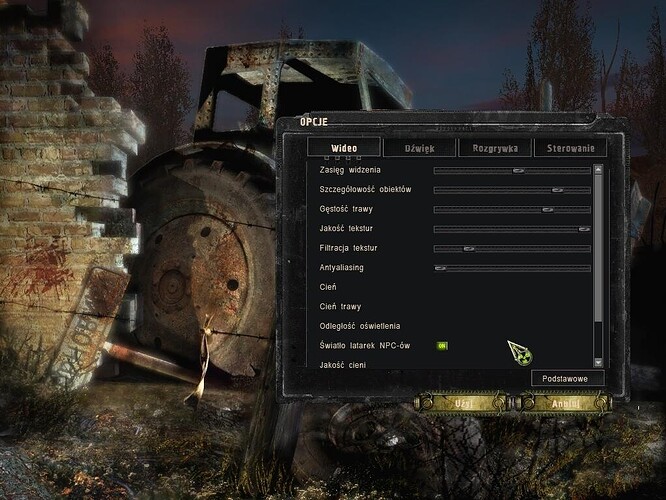Click the Filtracja tekstur slider
Viewport: 666px width, 500px height.
[512, 249]
